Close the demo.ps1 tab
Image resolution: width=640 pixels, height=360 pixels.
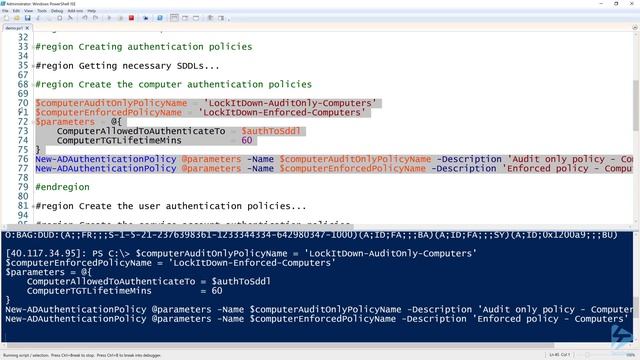click(x=27, y=28)
